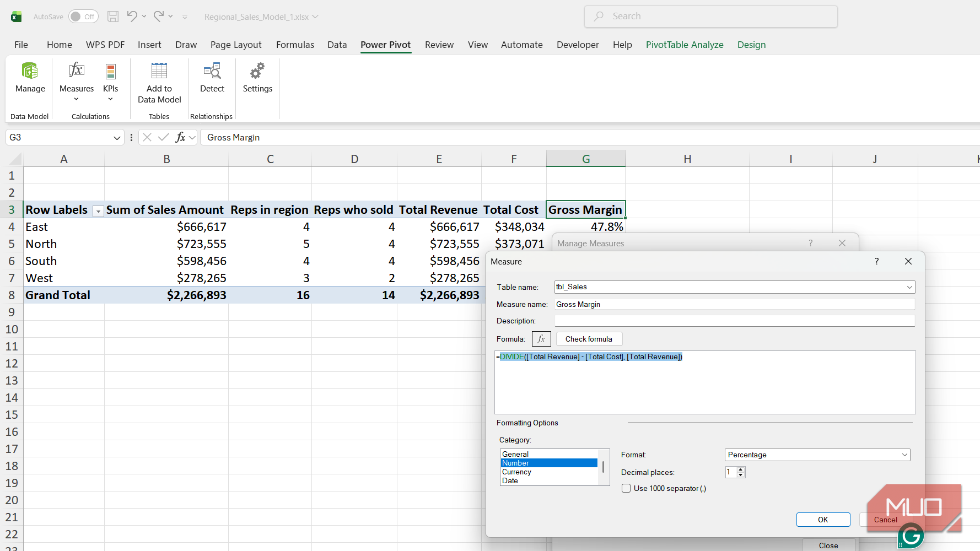980x551 pixels.
Task: Click the Search box in the title bar
Action: (711, 17)
